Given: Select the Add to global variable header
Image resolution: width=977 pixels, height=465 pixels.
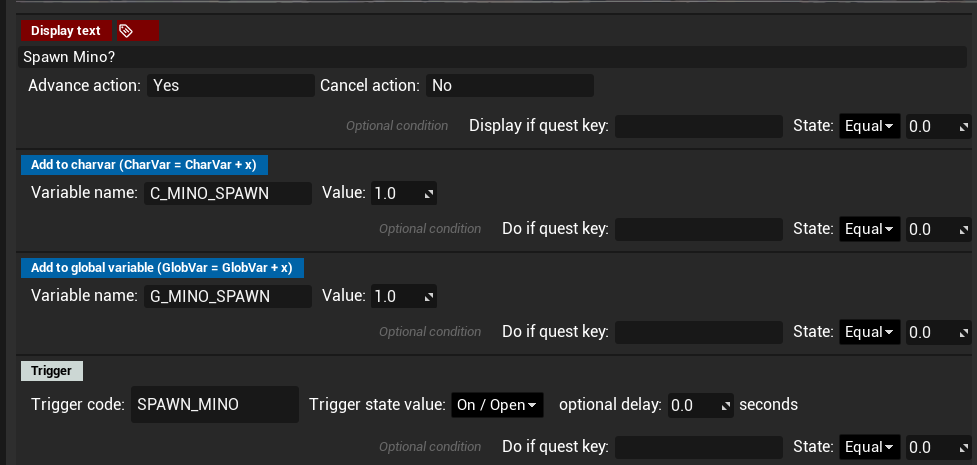Looking at the screenshot, I should (x=161, y=267).
